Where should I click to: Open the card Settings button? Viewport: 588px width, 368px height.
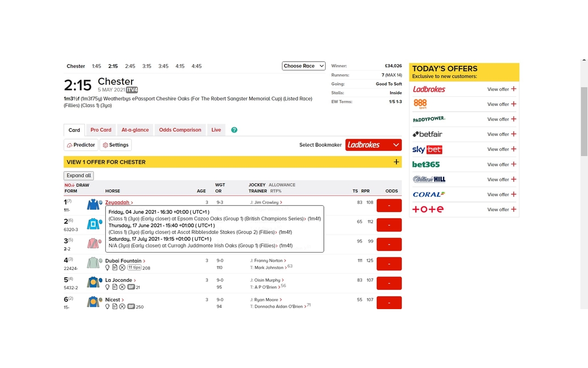(x=116, y=145)
